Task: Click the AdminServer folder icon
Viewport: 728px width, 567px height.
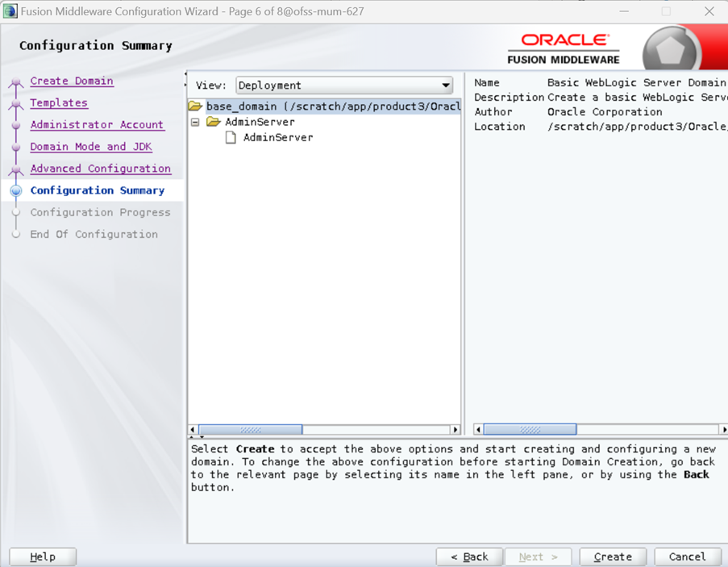Action: [x=214, y=122]
